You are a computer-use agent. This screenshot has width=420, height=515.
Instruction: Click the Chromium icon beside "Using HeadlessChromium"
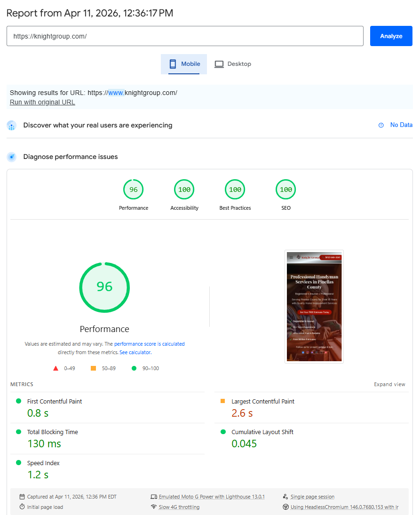[286, 507]
